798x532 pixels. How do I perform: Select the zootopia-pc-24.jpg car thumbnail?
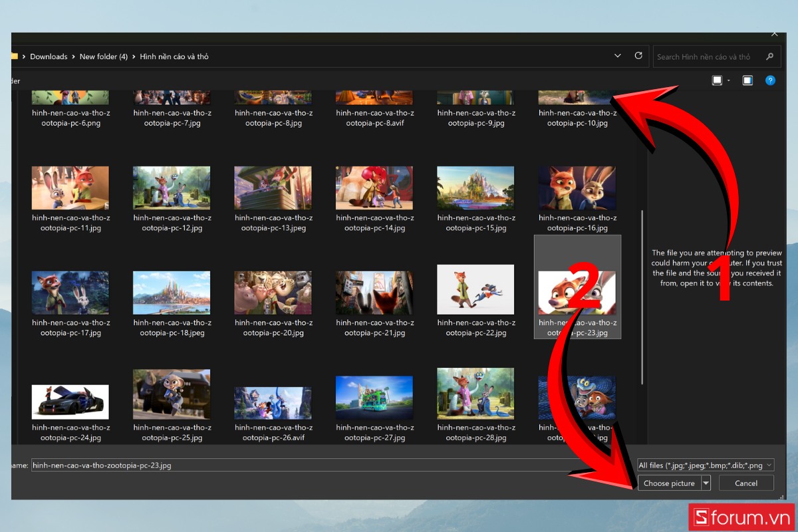click(70, 401)
